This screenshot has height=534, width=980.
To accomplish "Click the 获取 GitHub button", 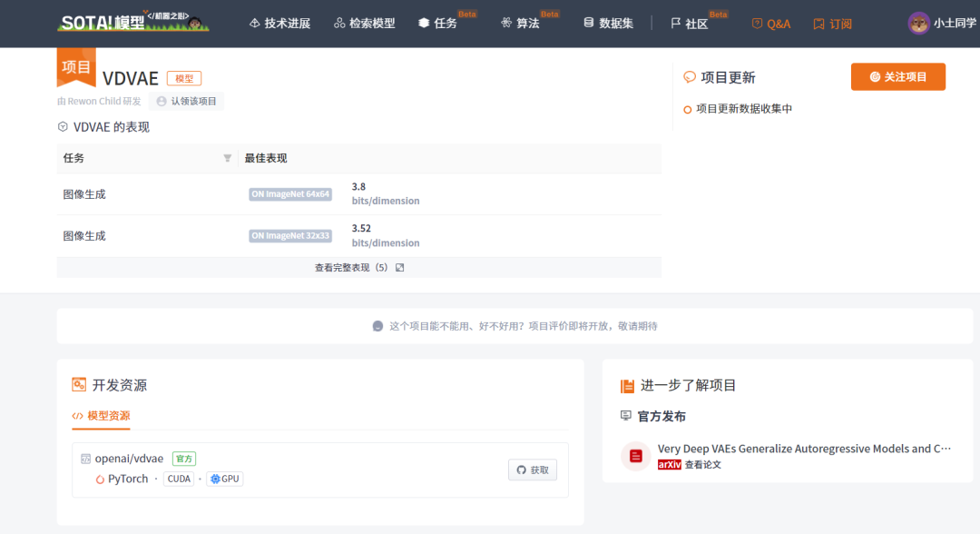I will [x=533, y=470].
